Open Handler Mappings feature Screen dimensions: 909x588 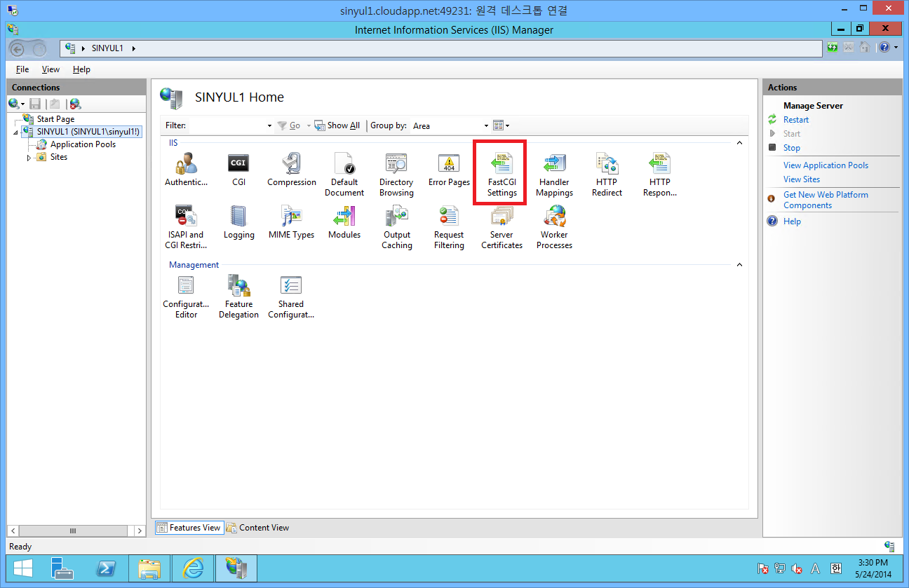554,175
